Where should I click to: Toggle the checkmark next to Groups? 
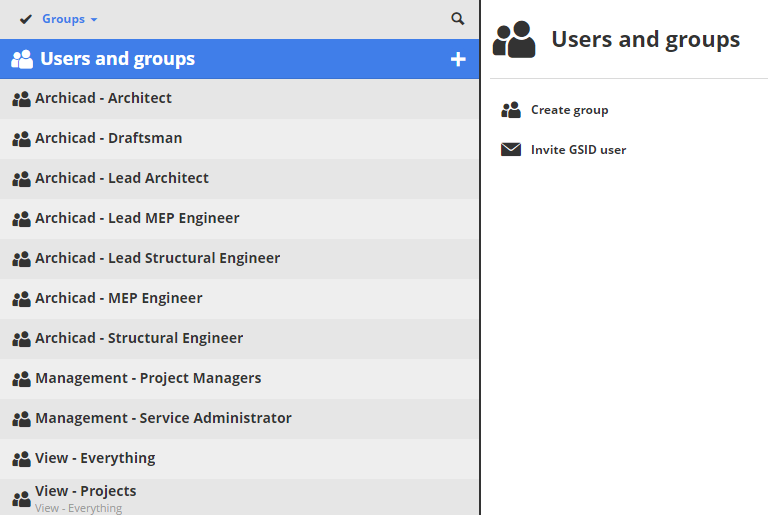click(x=26, y=19)
